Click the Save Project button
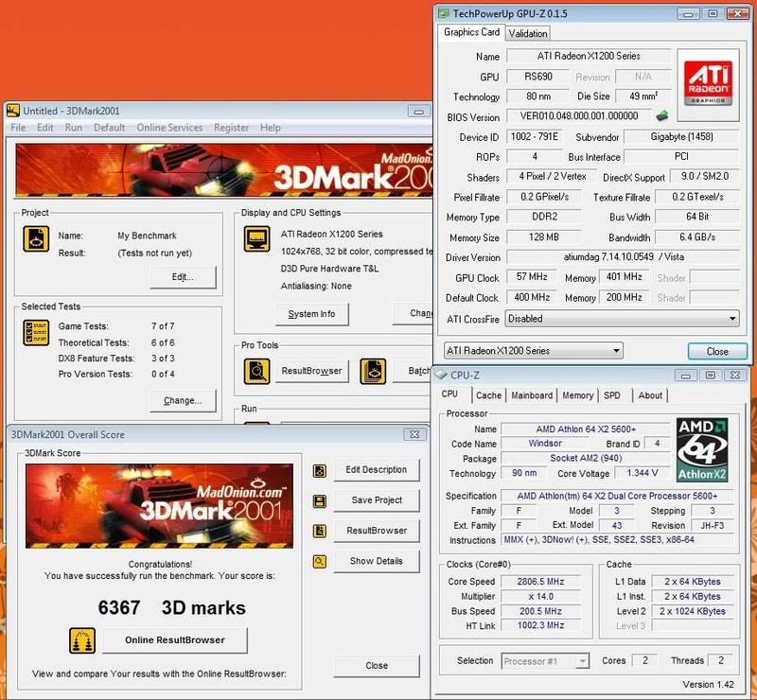 377,500
